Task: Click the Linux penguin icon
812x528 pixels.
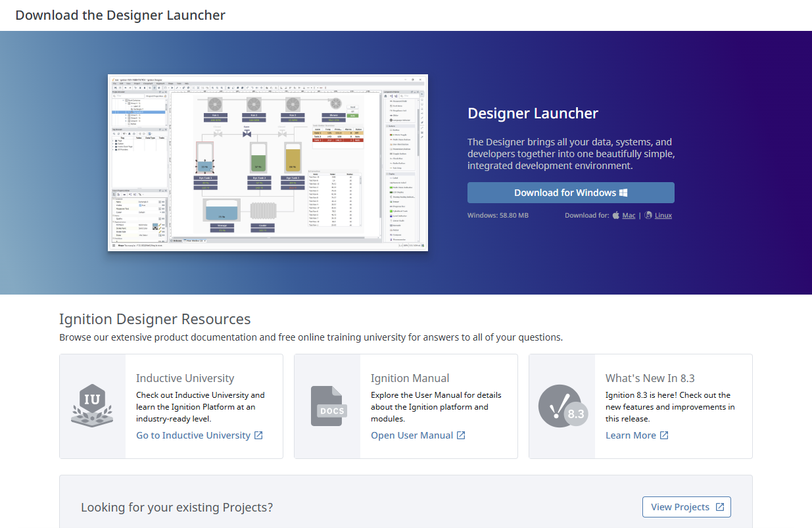Action: coord(648,215)
